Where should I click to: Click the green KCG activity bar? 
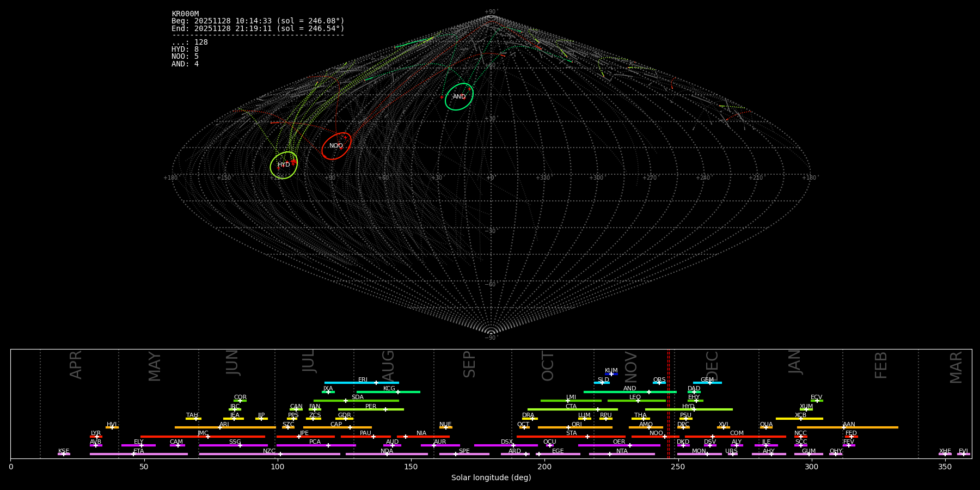pyautogui.click(x=388, y=391)
